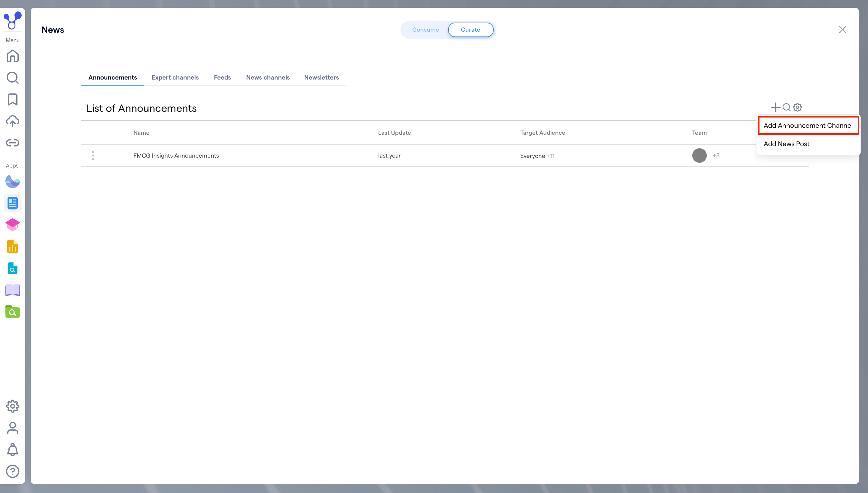Open the Help question mark icon
The width and height of the screenshot is (868, 493).
point(13,471)
